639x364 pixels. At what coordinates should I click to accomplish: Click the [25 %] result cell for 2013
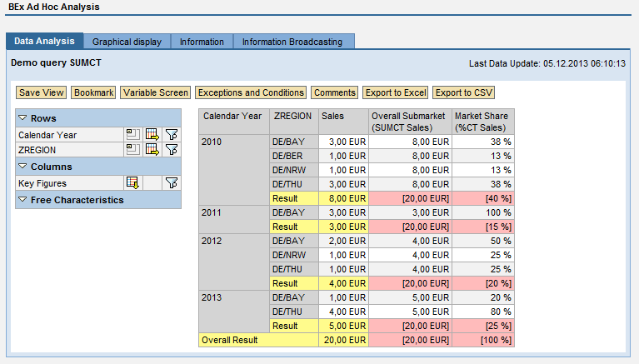[x=483, y=326]
